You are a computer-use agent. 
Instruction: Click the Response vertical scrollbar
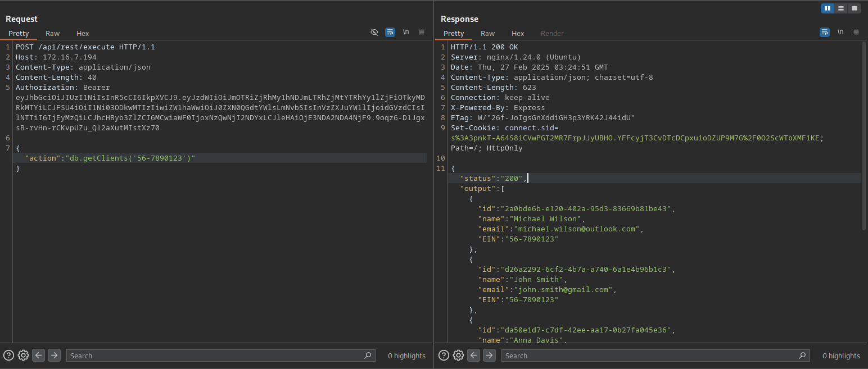tap(864, 135)
